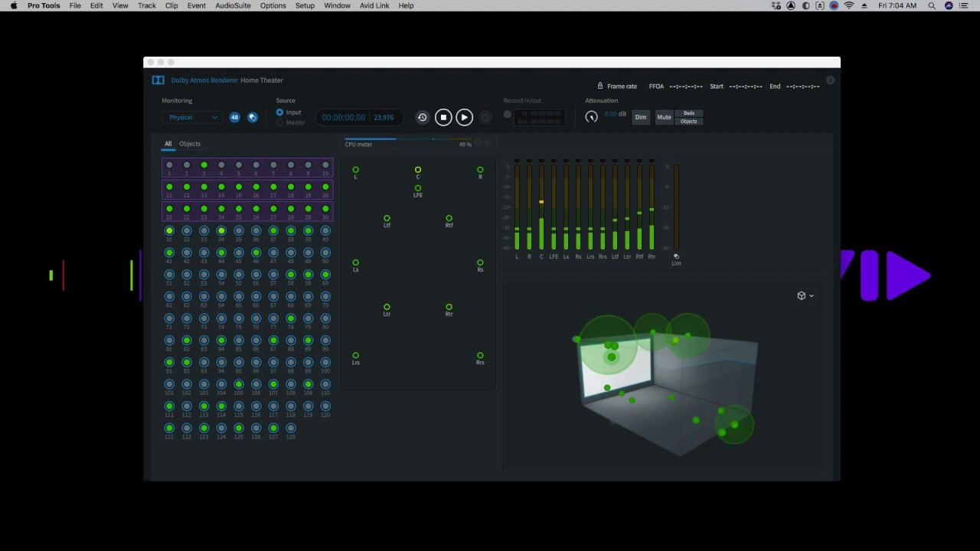
Task: Click the headphone monitoring icon next to 48
Action: click(253, 117)
